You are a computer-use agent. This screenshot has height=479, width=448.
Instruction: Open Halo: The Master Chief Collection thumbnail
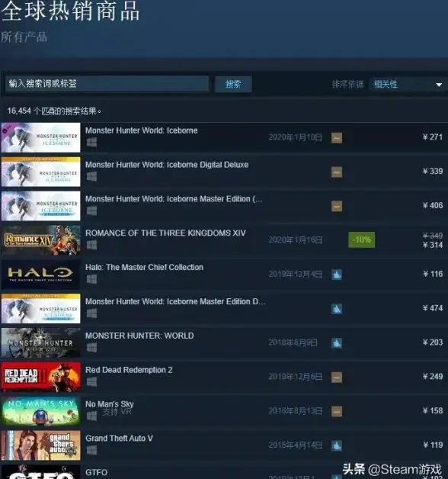(40, 275)
